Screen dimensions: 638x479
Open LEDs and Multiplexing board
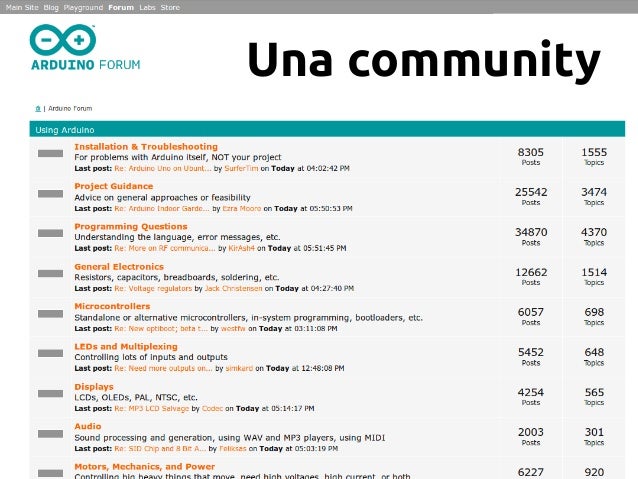click(126, 346)
